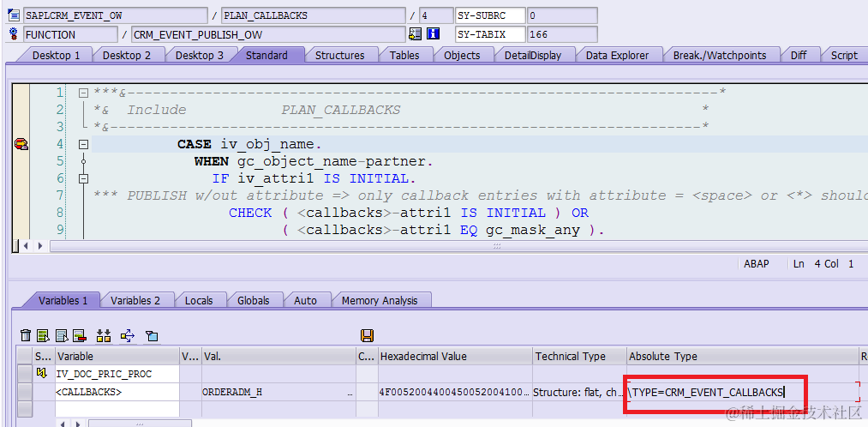The height and width of the screenshot is (427, 868).
Task: Switch to the Variables 2 tab
Action: [135, 300]
